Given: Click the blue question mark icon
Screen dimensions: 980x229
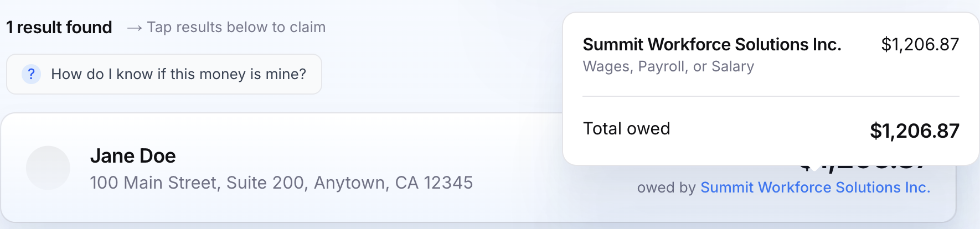Looking at the screenshot, I should (31, 74).
